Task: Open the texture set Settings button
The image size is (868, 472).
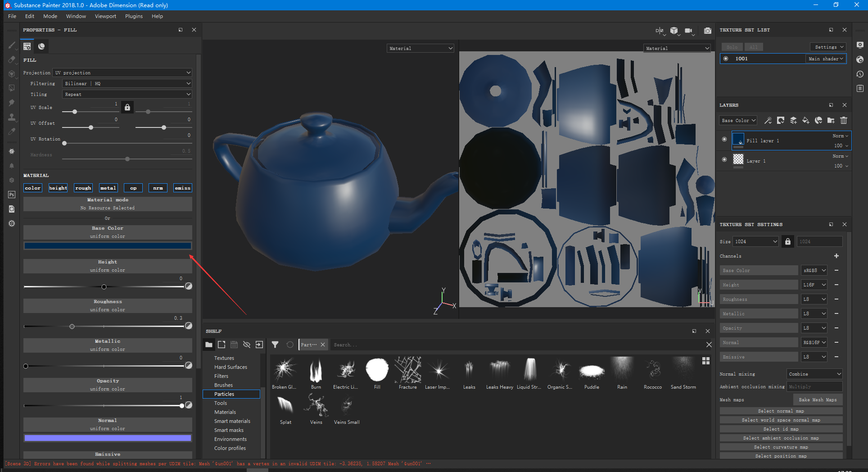Action: tap(828, 47)
